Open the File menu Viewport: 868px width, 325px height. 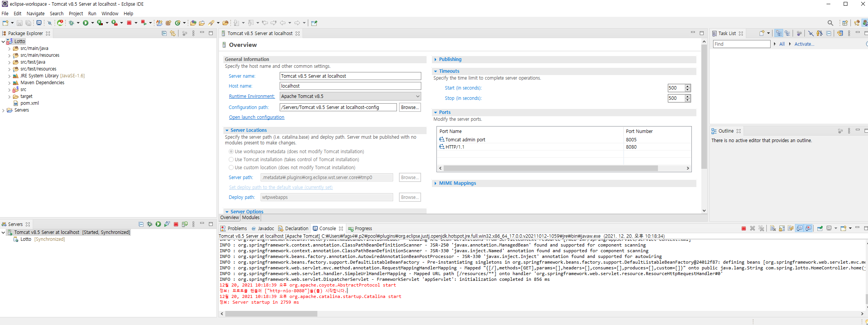pos(5,13)
